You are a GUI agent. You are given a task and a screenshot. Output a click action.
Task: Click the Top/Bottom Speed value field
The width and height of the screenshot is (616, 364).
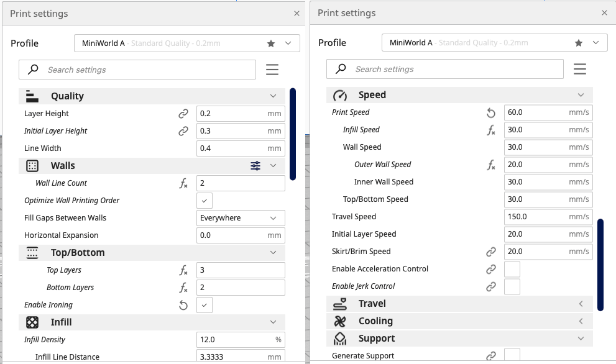click(548, 199)
